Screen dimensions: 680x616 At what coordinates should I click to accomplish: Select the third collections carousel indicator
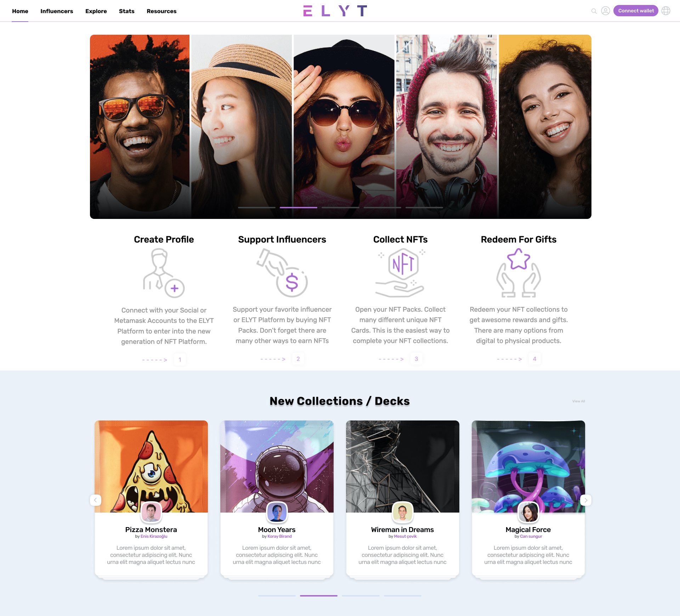(361, 596)
